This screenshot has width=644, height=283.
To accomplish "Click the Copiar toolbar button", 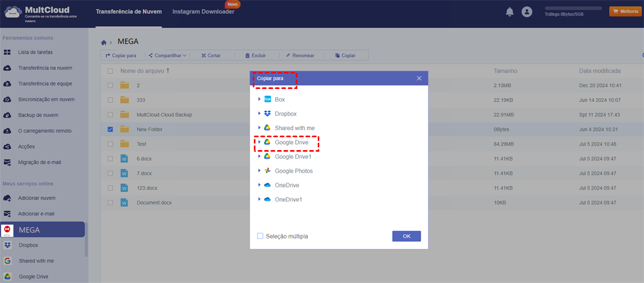I will pos(345,55).
